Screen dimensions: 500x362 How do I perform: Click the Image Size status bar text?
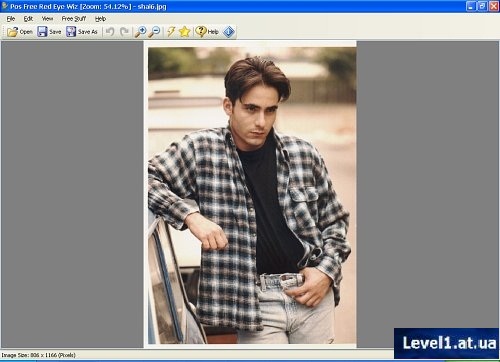39,355
